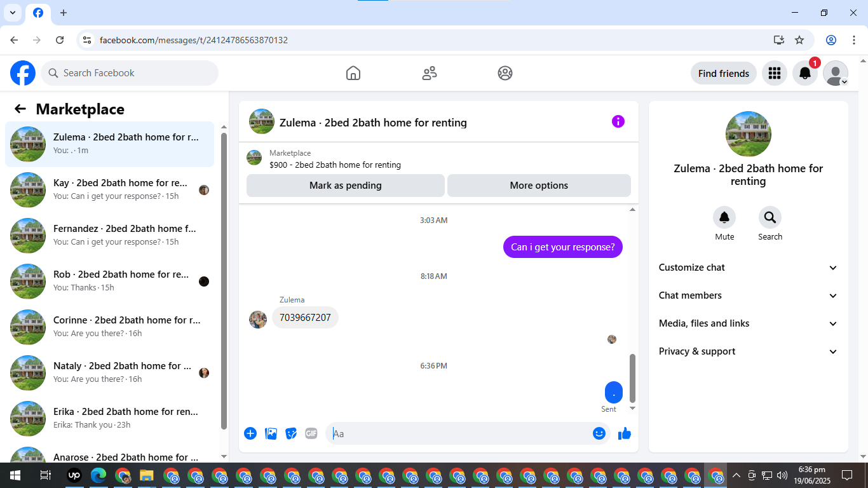Image resolution: width=868 pixels, height=488 pixels.
Task: Expand Privacy & support section
Action: [749, 351]
